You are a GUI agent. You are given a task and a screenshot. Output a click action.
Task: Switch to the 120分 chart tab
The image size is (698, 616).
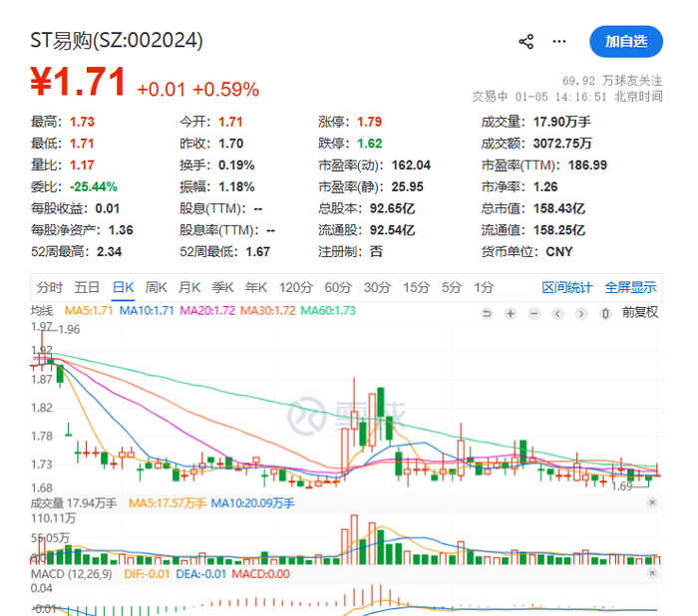click(x=296, y=287)
